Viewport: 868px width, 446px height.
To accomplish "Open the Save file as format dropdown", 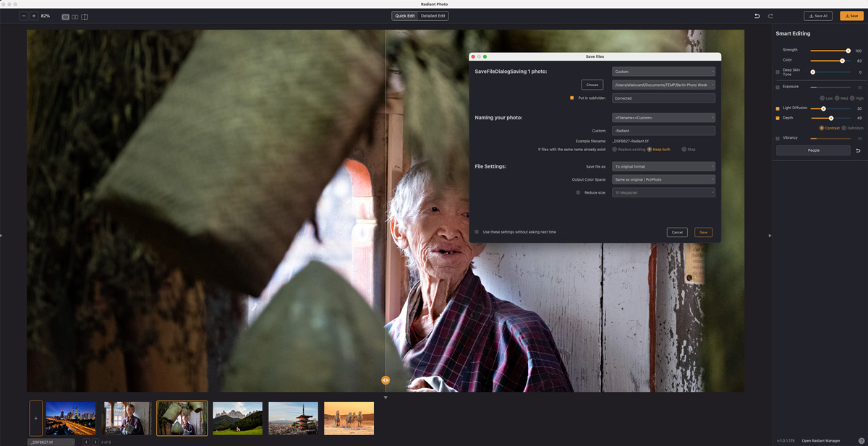I will (x=663, y=166).
